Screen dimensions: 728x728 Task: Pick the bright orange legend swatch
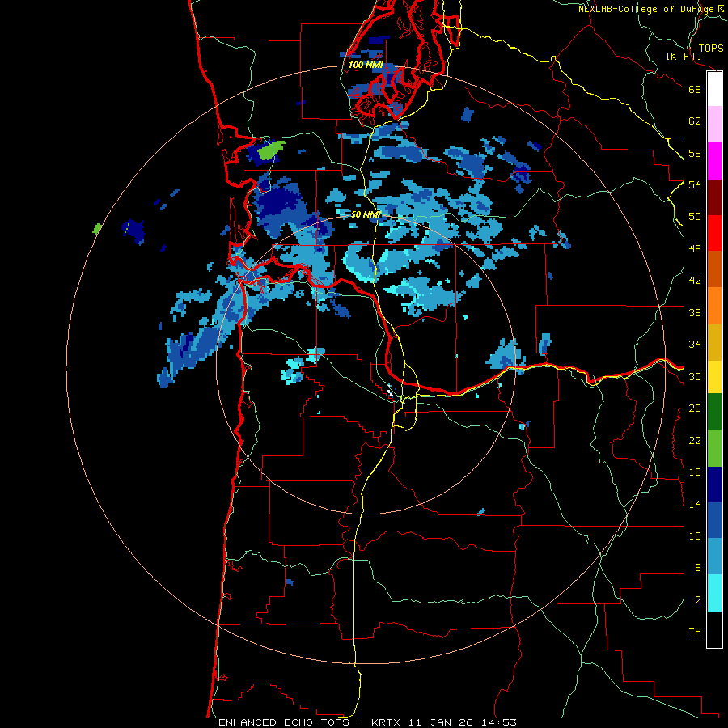click(714, 306)
